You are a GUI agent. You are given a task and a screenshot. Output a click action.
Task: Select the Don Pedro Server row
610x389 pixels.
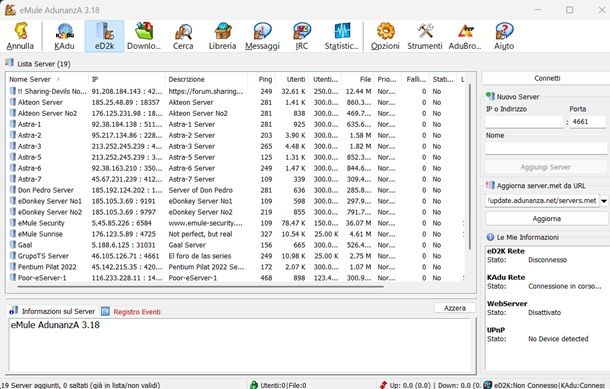pos(236,190)
